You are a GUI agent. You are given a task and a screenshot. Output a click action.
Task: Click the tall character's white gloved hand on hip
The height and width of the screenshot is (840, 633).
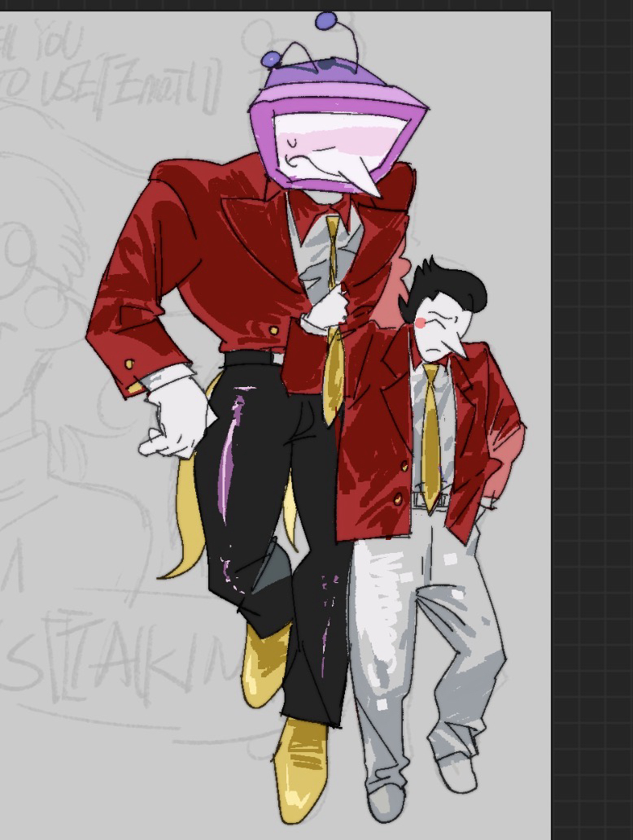177,416
